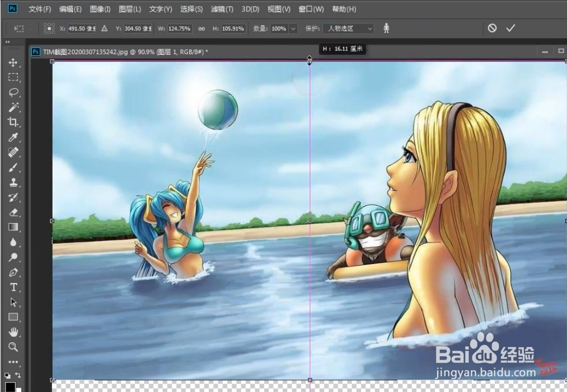This screenshot has width=567, height=392.
Task: Swap foreground and background colors
Action: pos(18,375)
